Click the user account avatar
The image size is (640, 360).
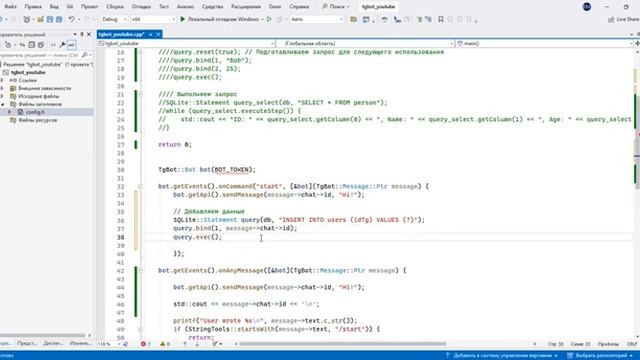[x=587, y=7]
